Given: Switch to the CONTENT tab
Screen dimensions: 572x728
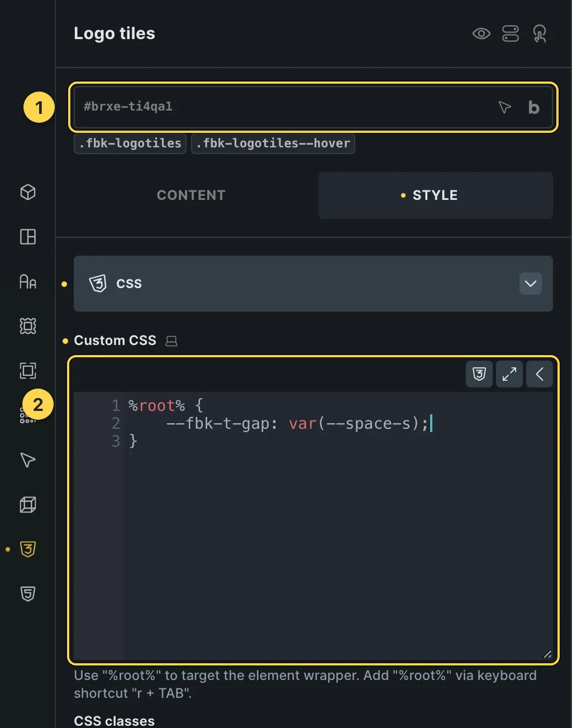Looking at the screenshot, I should (191, 195).
